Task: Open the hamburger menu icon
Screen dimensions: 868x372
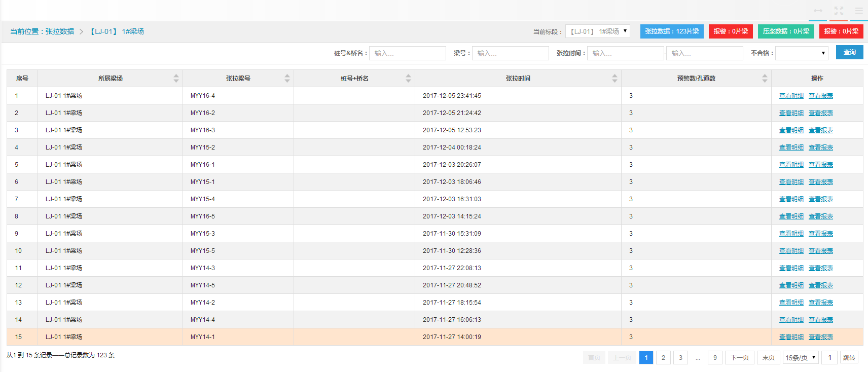Action: 859,11
